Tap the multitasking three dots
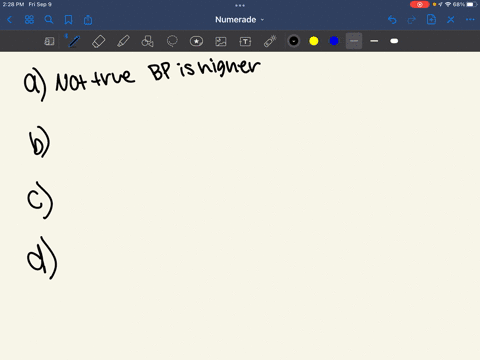The image size is (480, 360). tap(240, 5)
